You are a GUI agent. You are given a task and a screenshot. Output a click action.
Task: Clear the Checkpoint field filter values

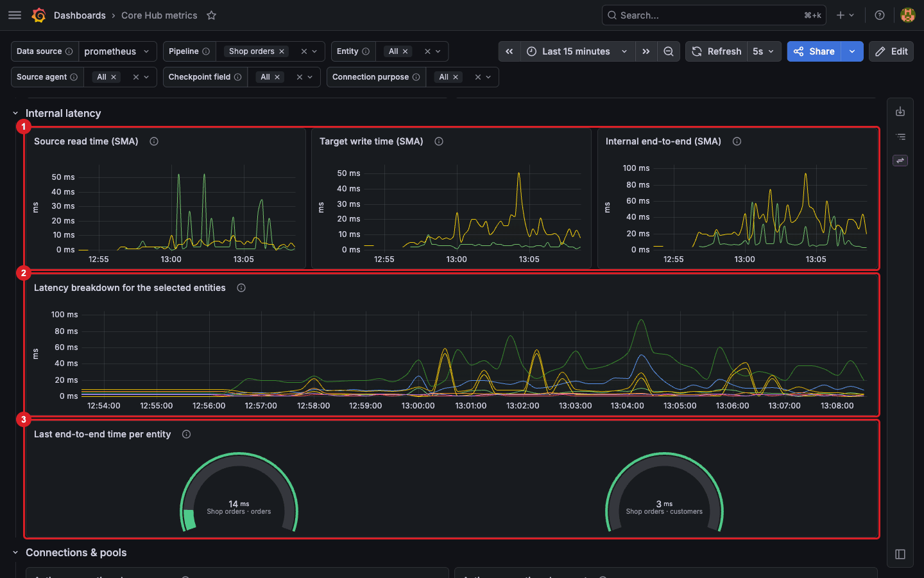coord(300,77)
